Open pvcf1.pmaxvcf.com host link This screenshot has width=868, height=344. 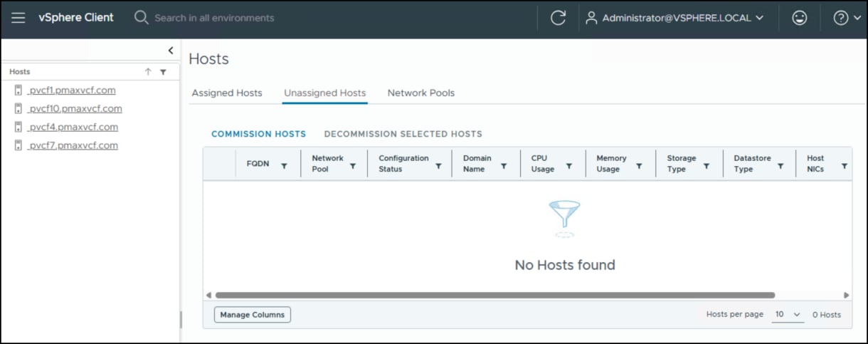coord(71,90)
